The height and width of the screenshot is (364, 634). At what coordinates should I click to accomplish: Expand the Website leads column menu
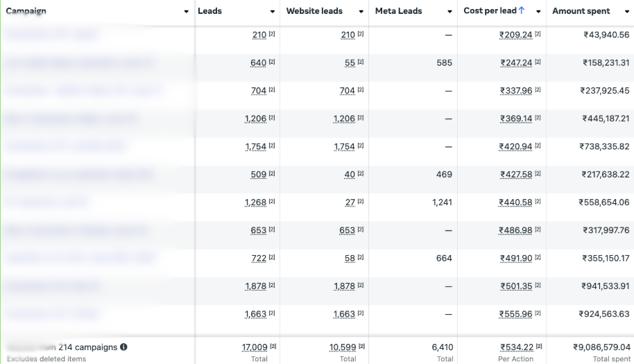361,12
